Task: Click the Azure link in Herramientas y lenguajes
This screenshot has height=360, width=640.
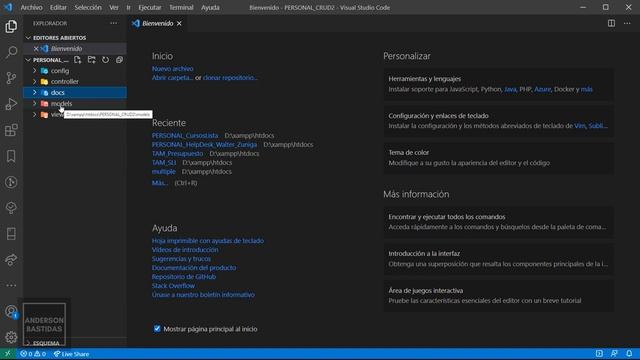Action: click(x=542, y=89)
